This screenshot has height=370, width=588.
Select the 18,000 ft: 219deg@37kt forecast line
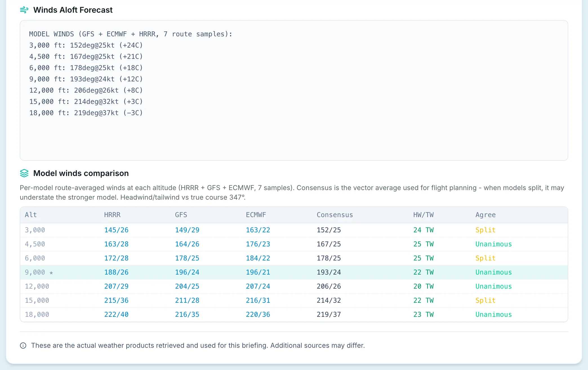click(x=86, y=113)
